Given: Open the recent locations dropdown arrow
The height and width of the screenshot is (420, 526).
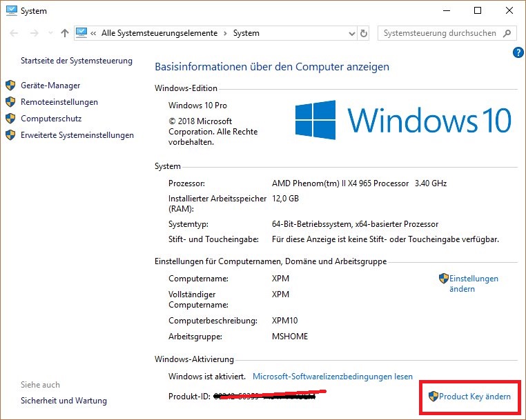Looking at the screenshot, I should 50,33.
